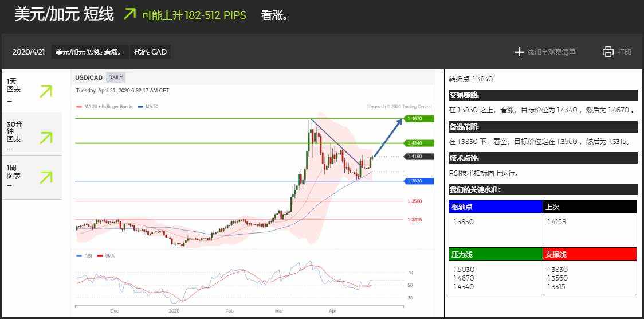644x319 pixels.
Task: Click the chart timestamp Tuesday, April 21, 2020
Action: click(123, 91)
